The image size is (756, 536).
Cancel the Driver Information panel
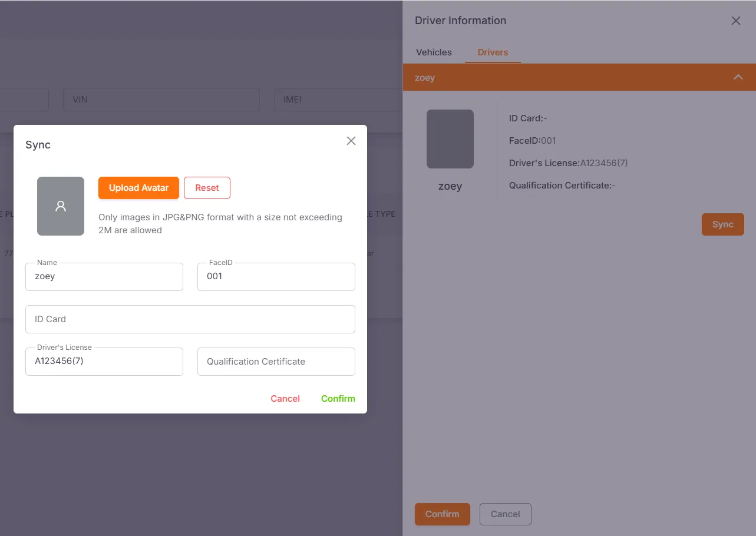[x=505, y=514]
